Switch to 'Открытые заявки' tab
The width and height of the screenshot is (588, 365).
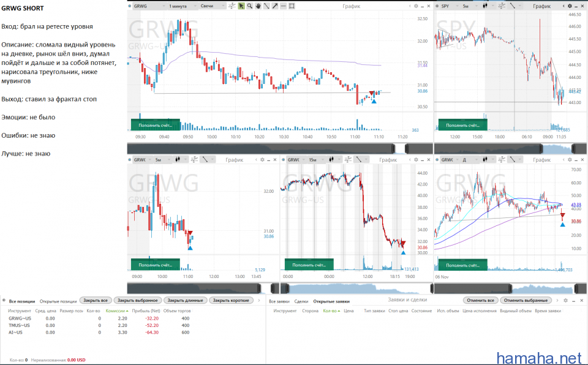tap(331, 301)
